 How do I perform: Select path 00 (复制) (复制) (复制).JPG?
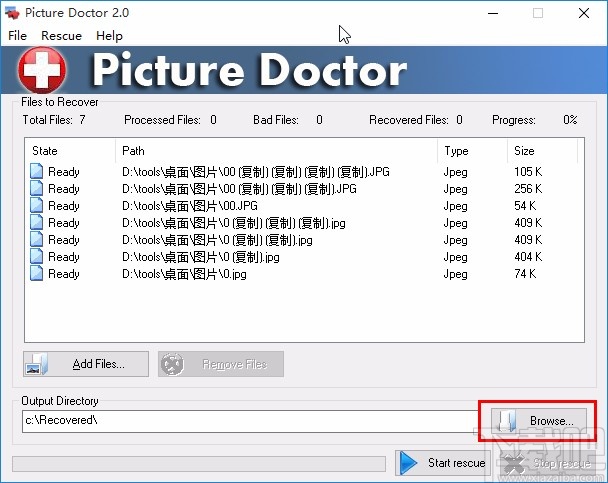tap(239, 189)
